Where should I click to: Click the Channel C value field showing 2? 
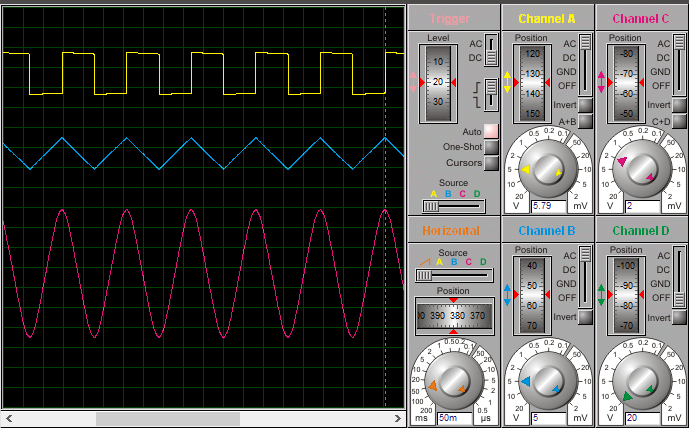tap(642, 206)
